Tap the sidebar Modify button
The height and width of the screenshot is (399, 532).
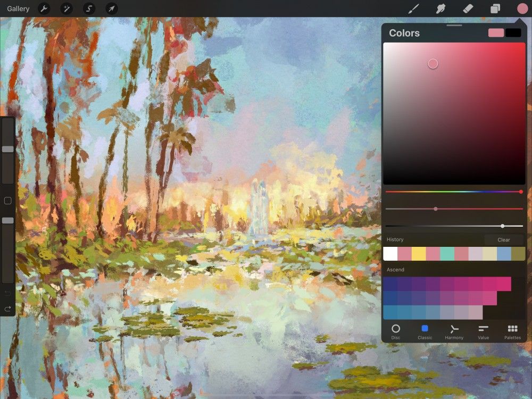pos(6,201)
